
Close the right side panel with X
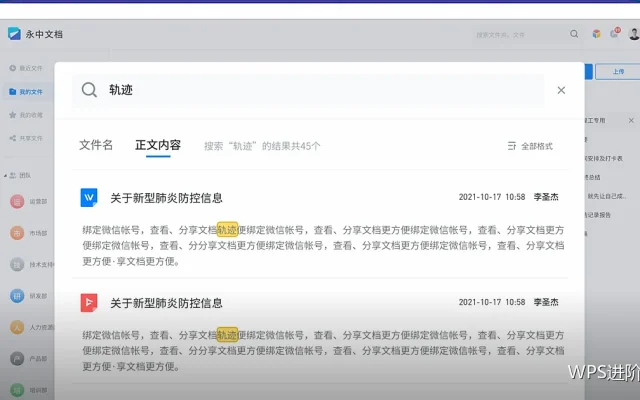tap(631, 120)
